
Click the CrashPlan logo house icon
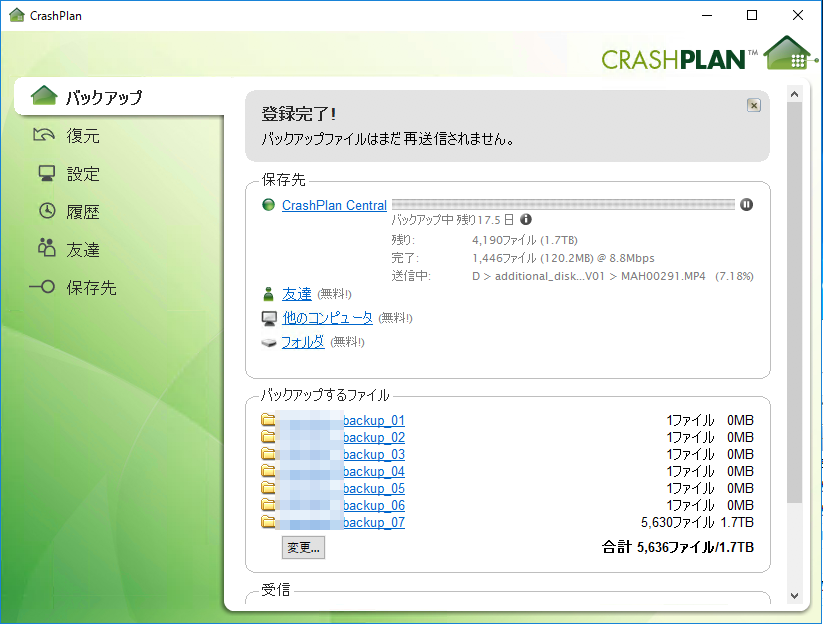[790, 52]
